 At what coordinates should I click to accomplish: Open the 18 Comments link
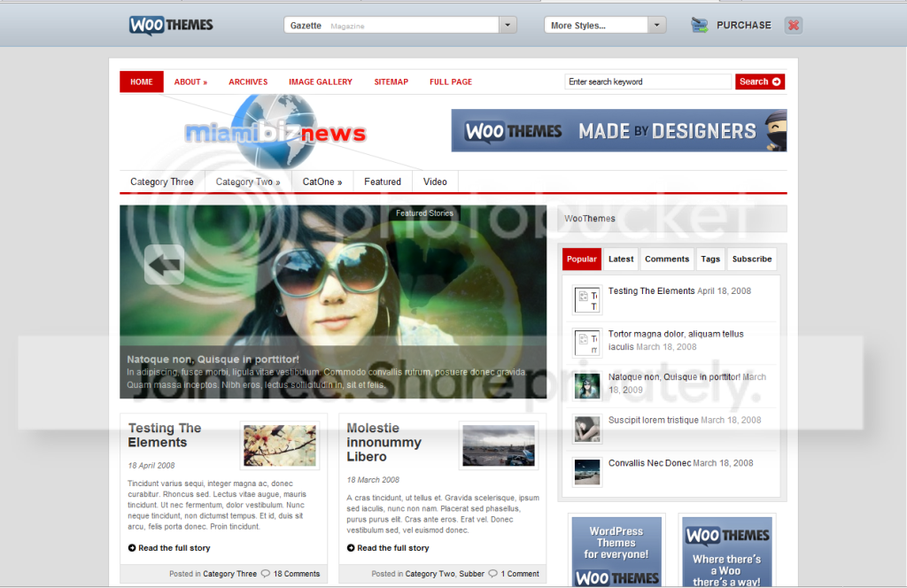coord(296,574)
